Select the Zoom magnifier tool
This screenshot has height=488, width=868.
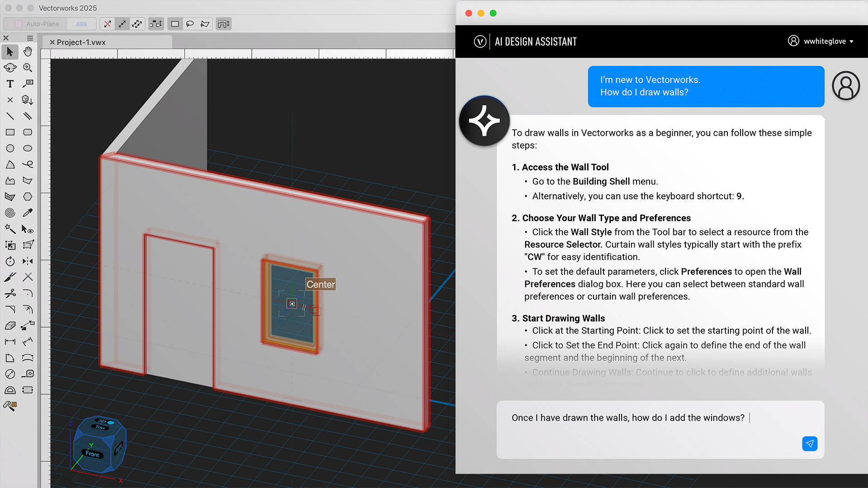tap(27, 68)
